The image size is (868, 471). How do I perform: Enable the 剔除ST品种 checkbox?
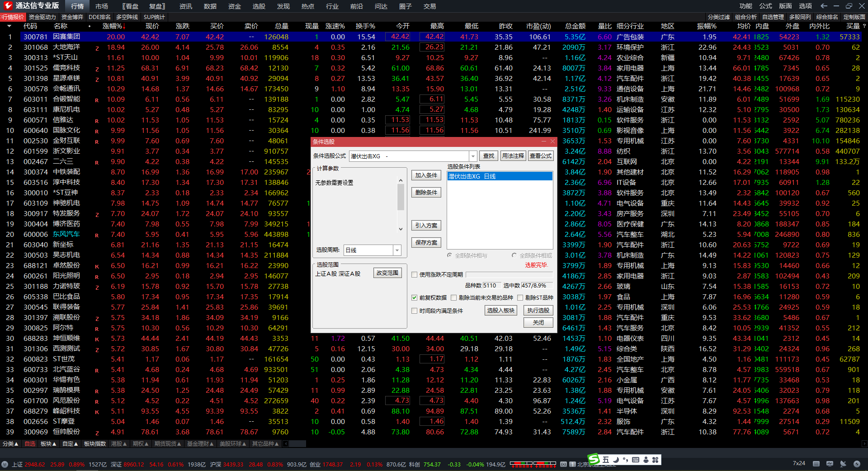tap(520, 297)
